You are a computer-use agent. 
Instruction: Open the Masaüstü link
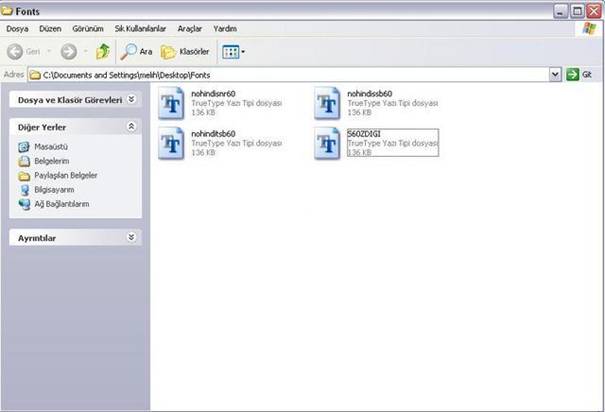tap(50, 147)
